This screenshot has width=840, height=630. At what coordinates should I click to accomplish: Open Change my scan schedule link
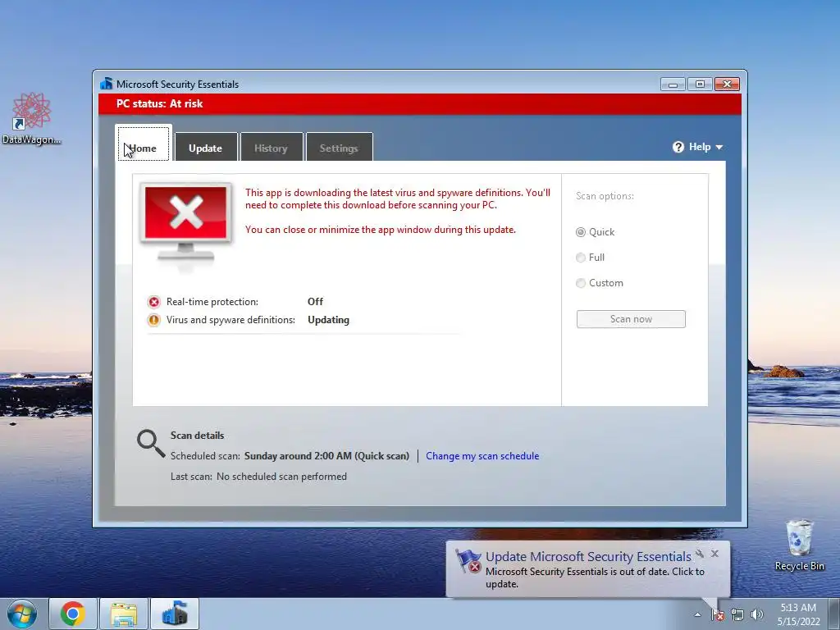click(x=482, y=456)
